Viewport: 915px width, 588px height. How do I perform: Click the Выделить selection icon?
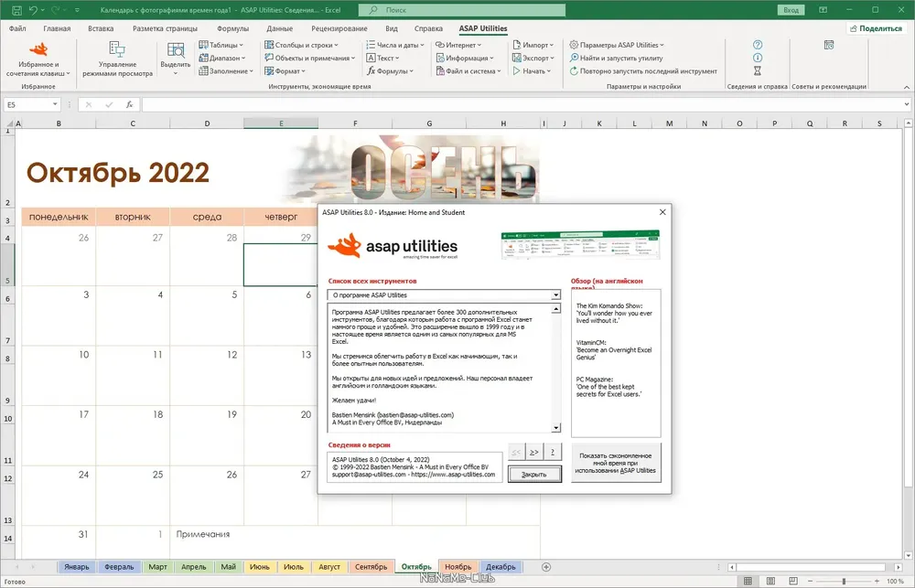pyautogui.click(x=175, y=50)
